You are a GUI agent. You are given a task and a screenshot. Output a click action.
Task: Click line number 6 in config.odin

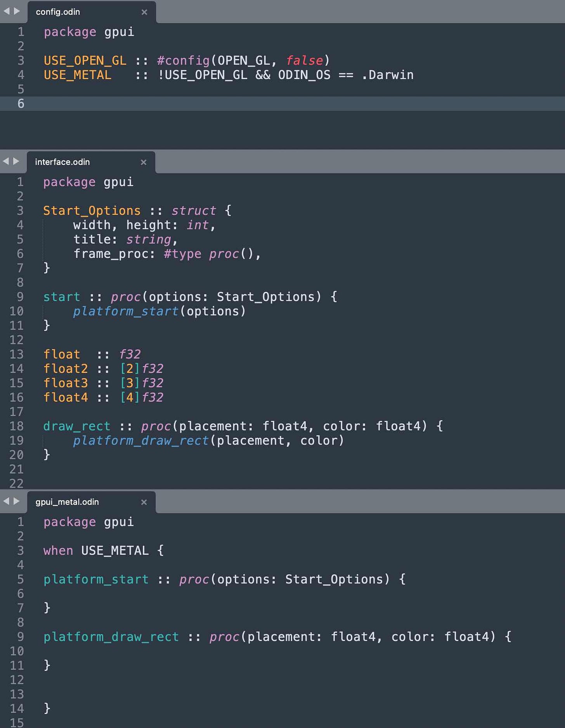click(21, 104)
